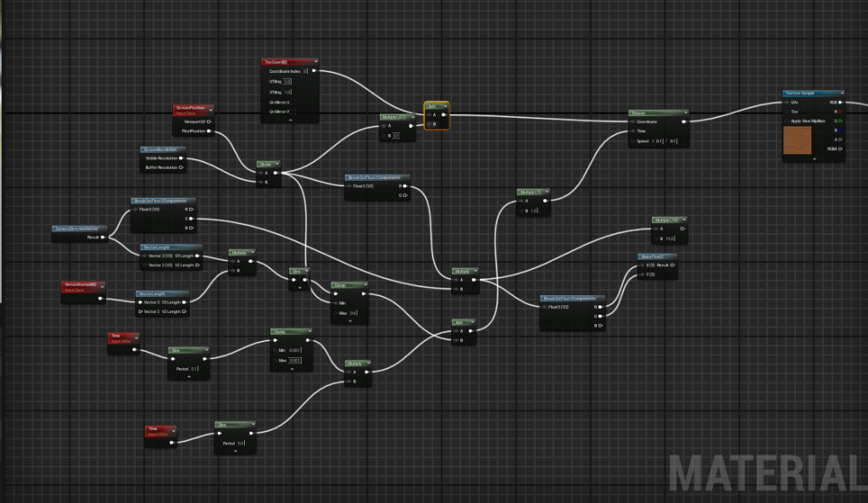The image size is (868, 503).
Task: Click MakeFloat2's Result output pin
Action: (x=672, y=265)
